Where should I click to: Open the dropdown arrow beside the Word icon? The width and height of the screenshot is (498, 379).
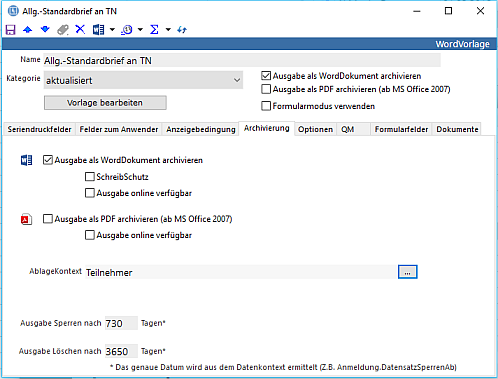[112, 30]
